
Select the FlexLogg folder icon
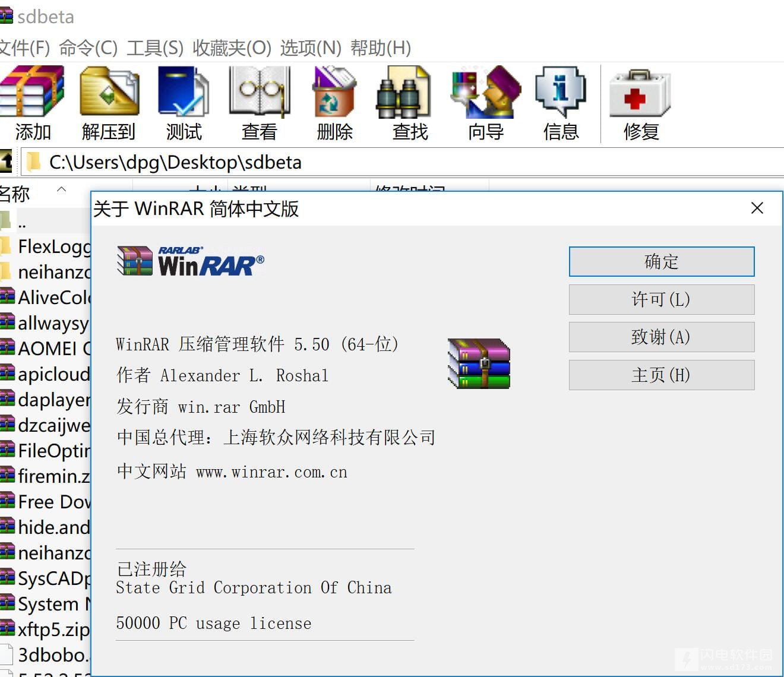pyautogui.click(x=6, y=246)
